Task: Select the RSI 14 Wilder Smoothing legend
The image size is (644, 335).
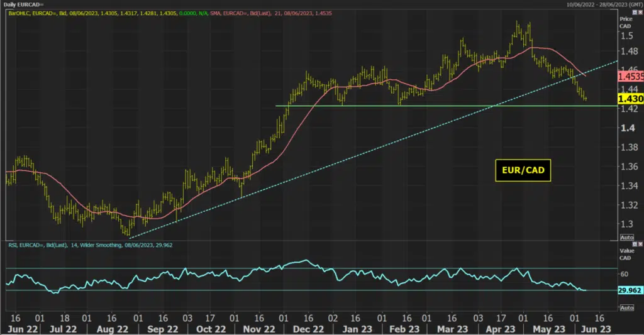Action: click(x=91, y=245)
